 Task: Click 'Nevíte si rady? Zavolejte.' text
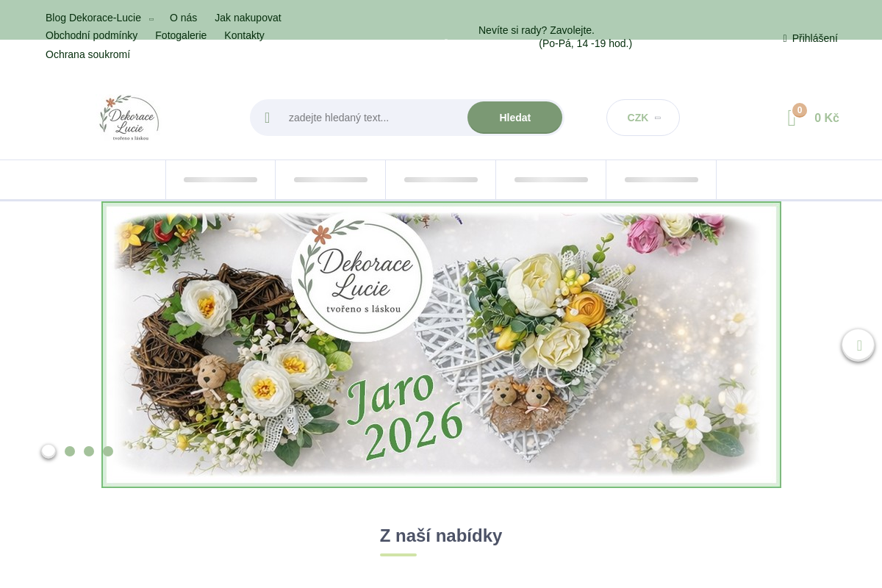tap(537, 30)
